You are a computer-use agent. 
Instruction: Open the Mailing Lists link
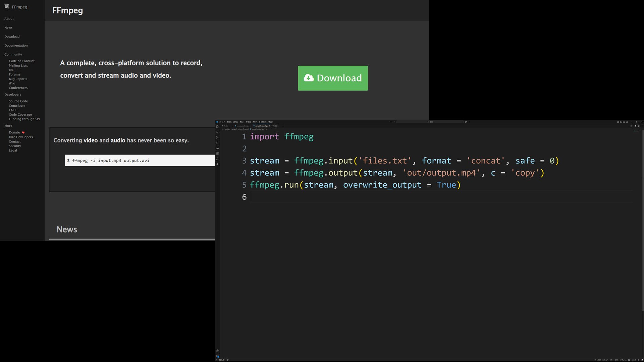click(x=18, y=65)
